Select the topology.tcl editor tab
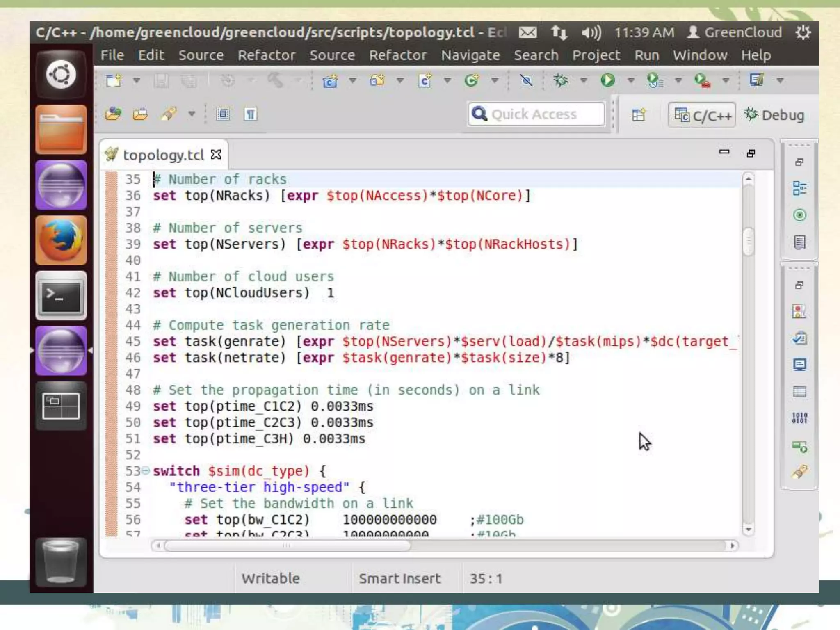Image resolution: width=840 pixels, height=630 pixels. point(163,155)
